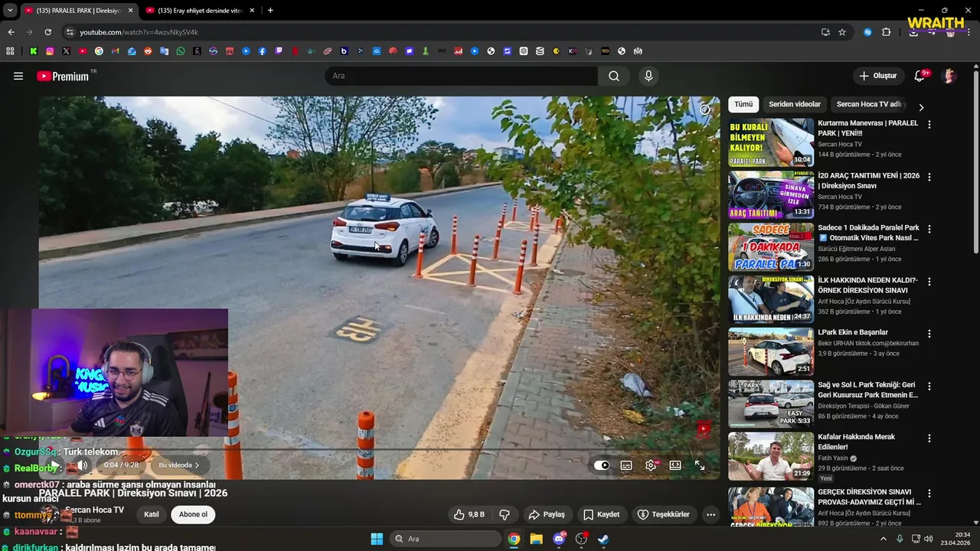Open Chrome apps grid shortcut

click(10, 51)
